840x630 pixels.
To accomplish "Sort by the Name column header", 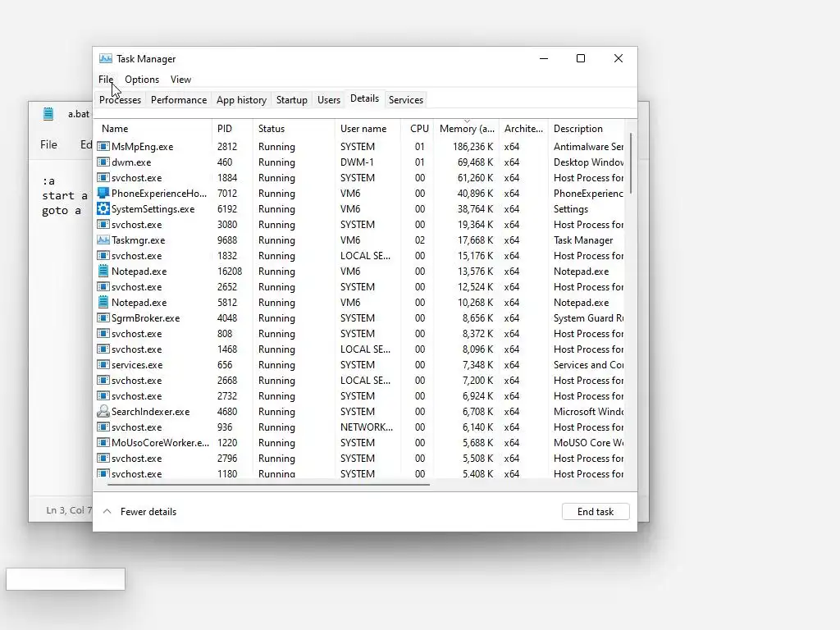I will (x=154, y=129).
